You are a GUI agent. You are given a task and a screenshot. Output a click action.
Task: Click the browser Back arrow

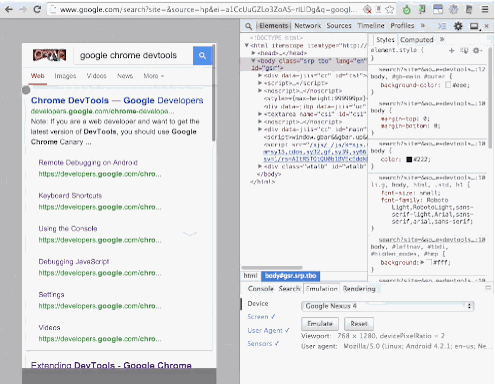pyautogui.click(x=9, y=9)
